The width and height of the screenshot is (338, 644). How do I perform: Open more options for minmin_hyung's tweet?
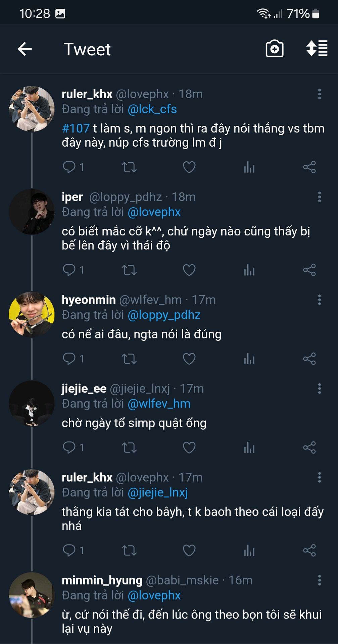click(319, 580)
